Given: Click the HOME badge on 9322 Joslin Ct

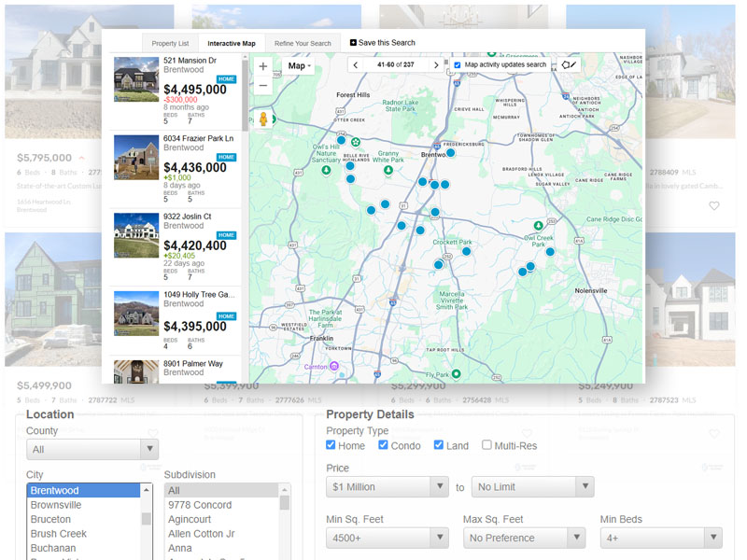Looking at the screenshot, I should tap(226, 235).
